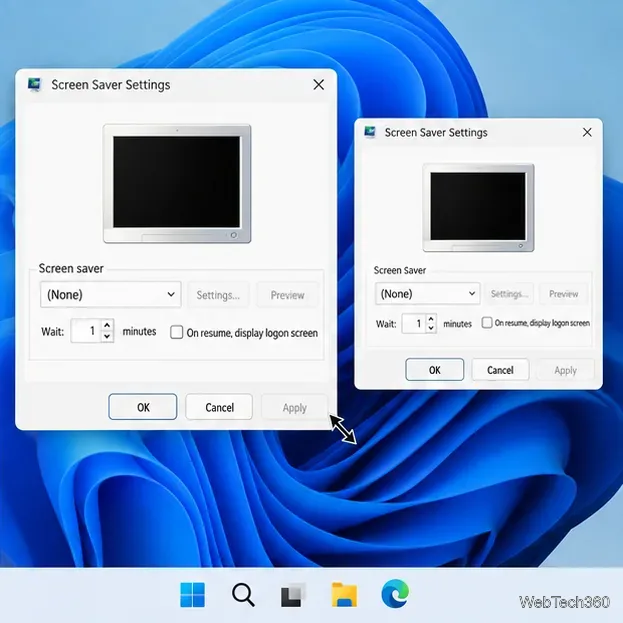Image resolution: width=623 pixels, height=623 pixels.
Task: Open the Windows Start menu
Action: tap(193, 595)
